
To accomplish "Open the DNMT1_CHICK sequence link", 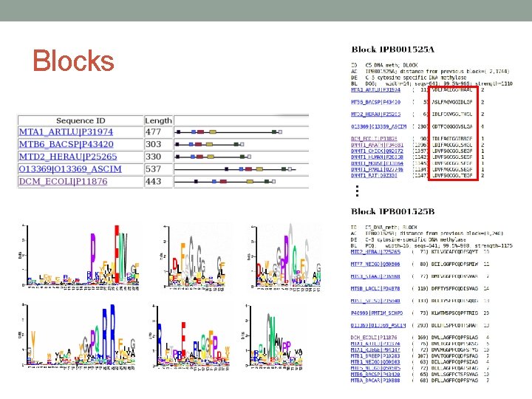I will point(377,151).
